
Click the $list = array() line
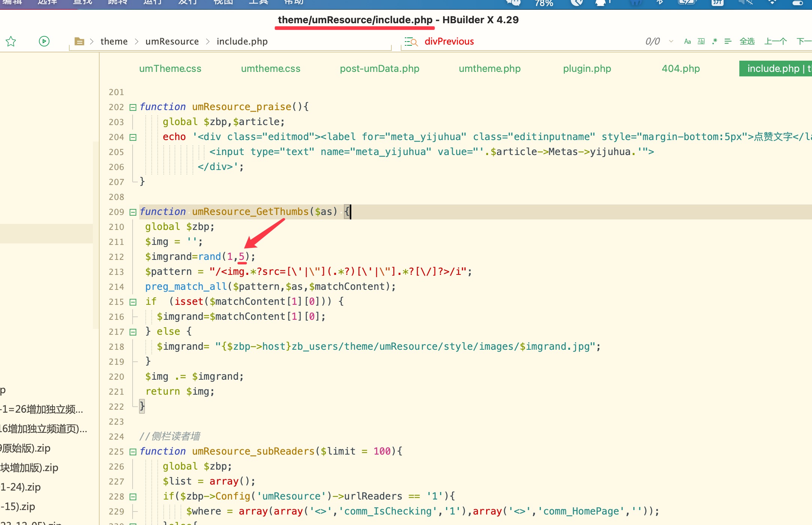209,481
